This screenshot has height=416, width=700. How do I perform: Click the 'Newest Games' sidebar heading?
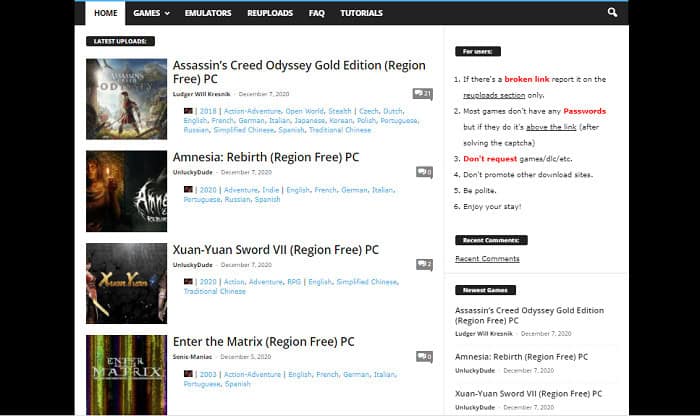pyautogui.click(x=485, y=290)
